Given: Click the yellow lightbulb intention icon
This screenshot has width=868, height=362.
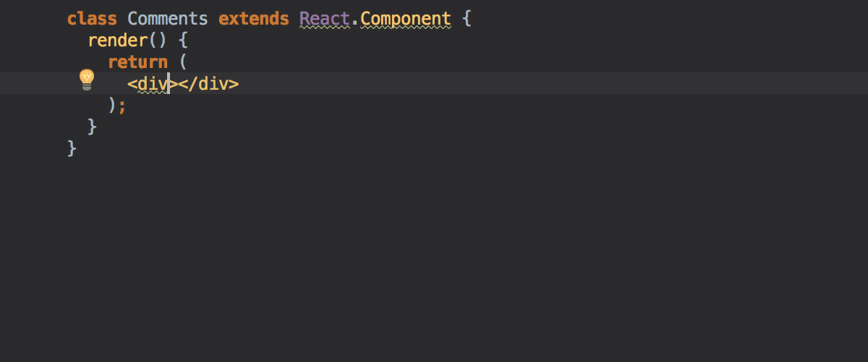Looking at the screenshot, I should coord(87,79).
